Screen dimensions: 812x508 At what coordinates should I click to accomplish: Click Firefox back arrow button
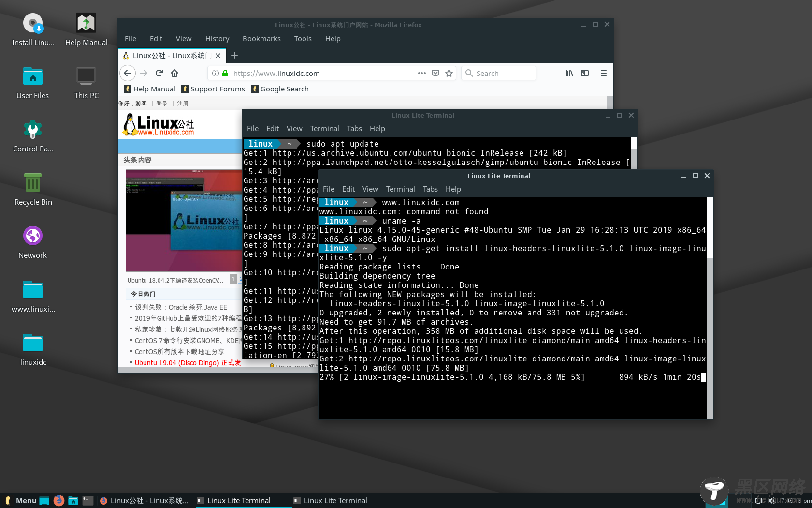click(127, 73)
